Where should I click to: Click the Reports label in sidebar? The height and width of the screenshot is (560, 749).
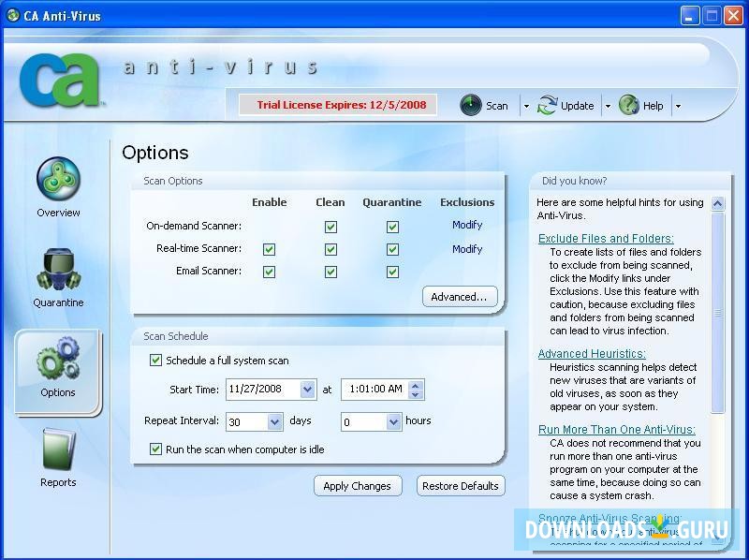click(58, 482)
